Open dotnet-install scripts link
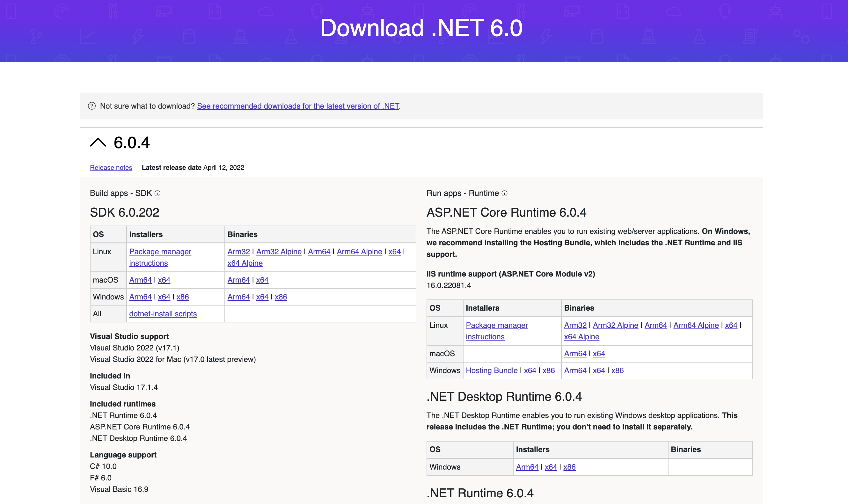Screen dimensions: 848x504 click(163, 313)
